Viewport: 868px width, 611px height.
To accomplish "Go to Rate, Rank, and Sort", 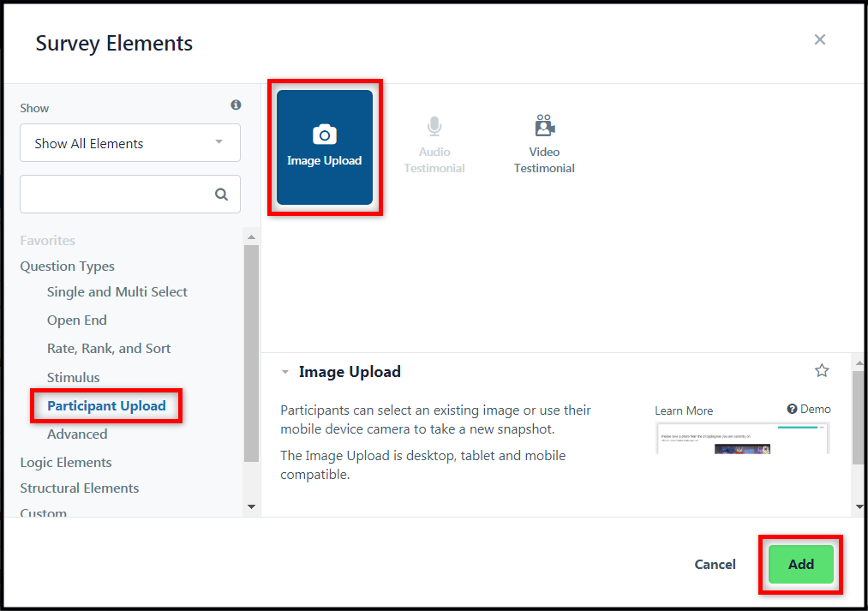I will (x=109, y=349).
